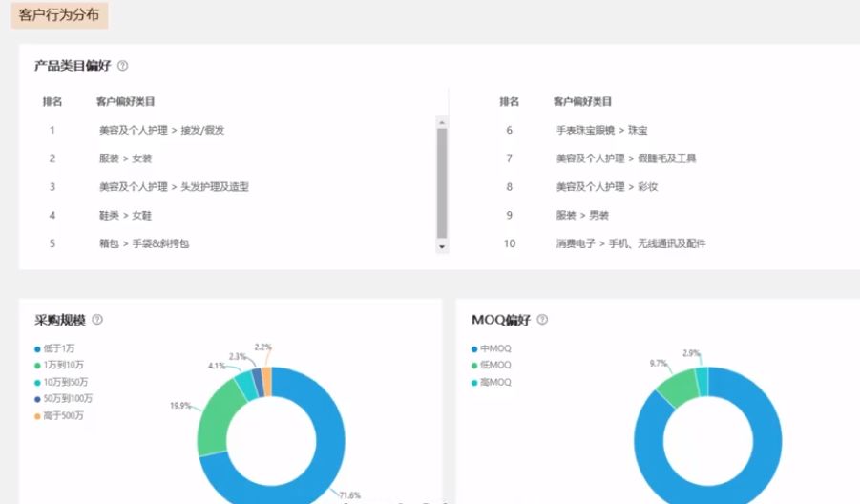Click row 服装 > 男装
860x504 pixels.
click(x=582, y=216)
